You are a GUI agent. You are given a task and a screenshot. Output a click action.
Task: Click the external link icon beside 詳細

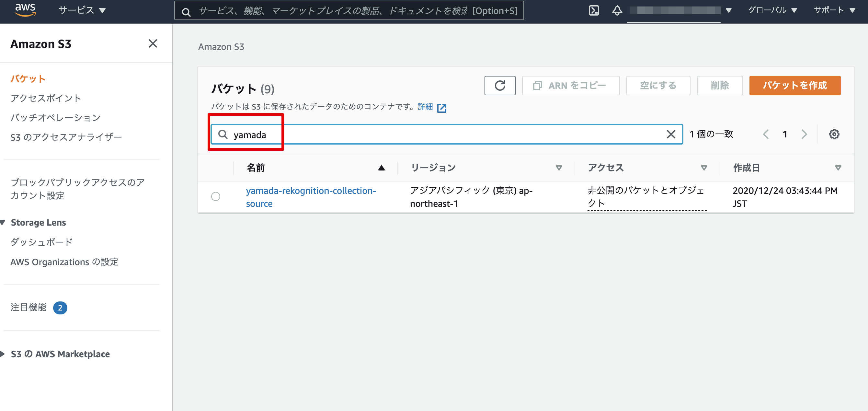(x=441, y=108)
